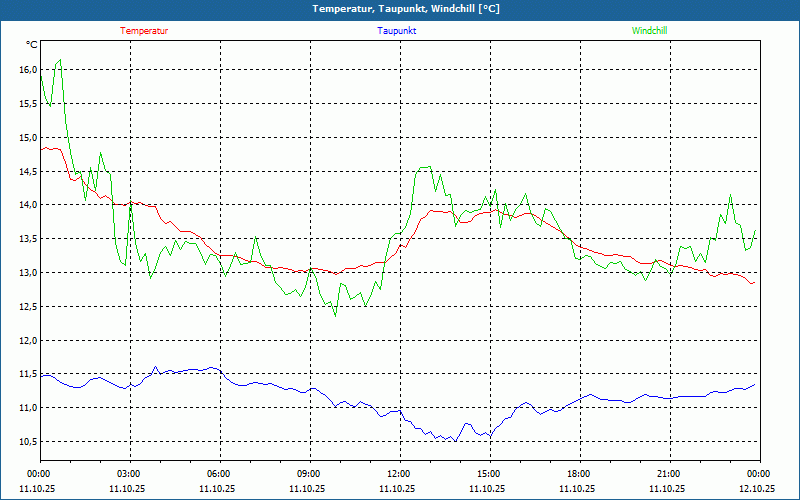
Task: Click the 15:00 time axis label
Action: coord(489,474)
